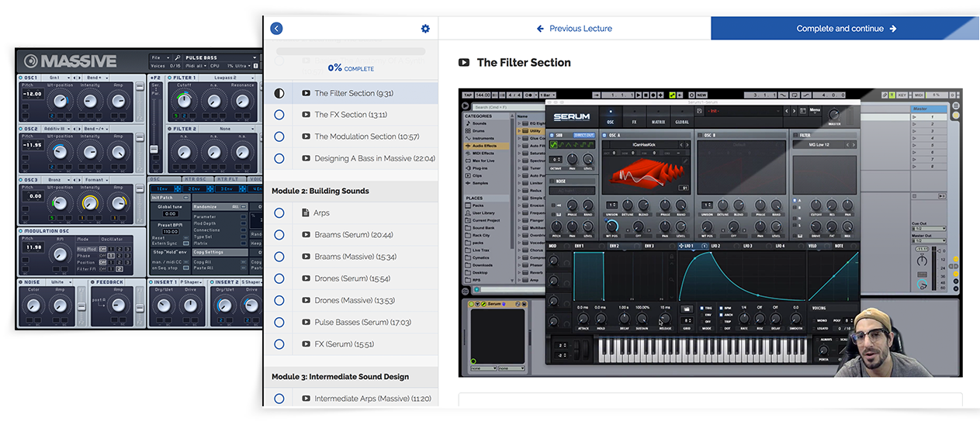
Task: Click the Serum Master volume knob
Action: (834, 114)
